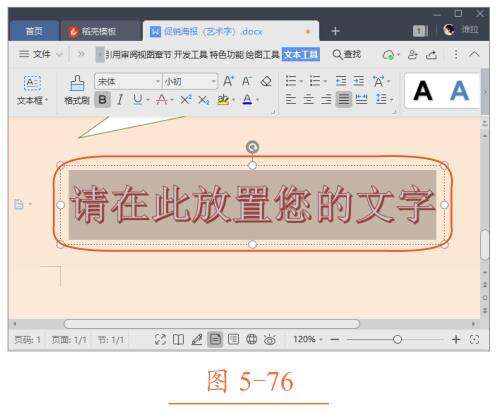Open the text direction A tool
The height and width of the screenshot is (411, 498).
tap(379, 81)
